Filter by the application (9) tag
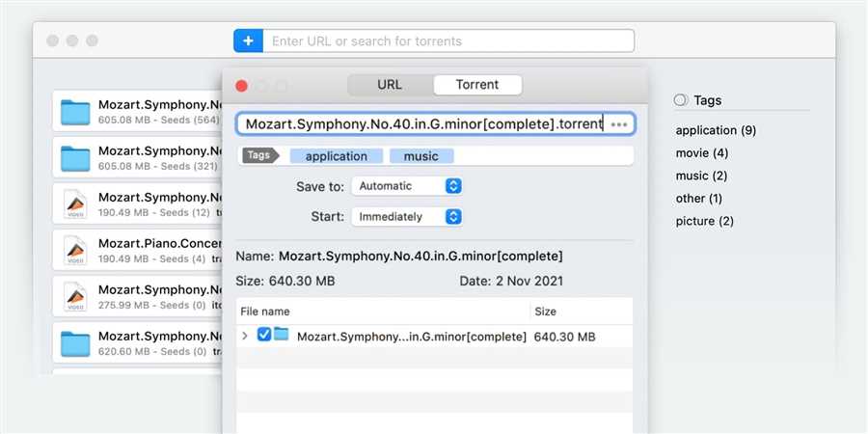 click(715, 130)
